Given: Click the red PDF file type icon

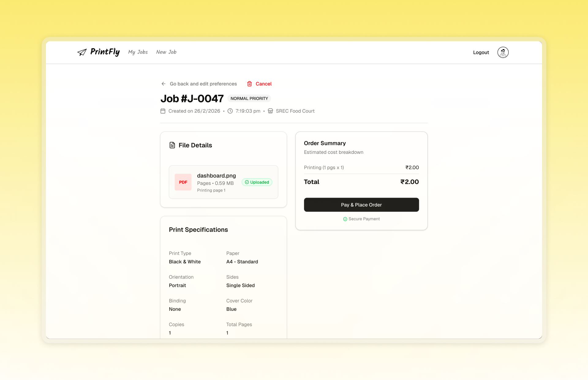Looking at the screenshot, I should coord(183,182).
